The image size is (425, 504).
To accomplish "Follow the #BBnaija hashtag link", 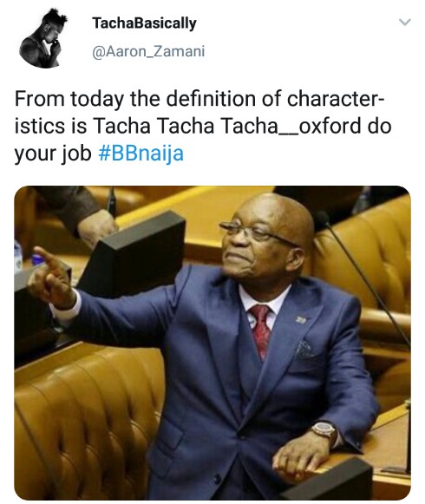I will coord(141,154).
